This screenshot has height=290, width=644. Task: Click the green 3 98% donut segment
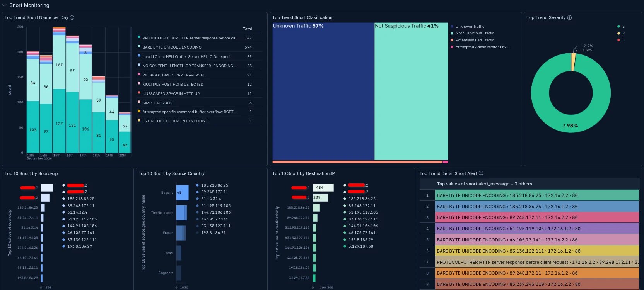point(570,126)
